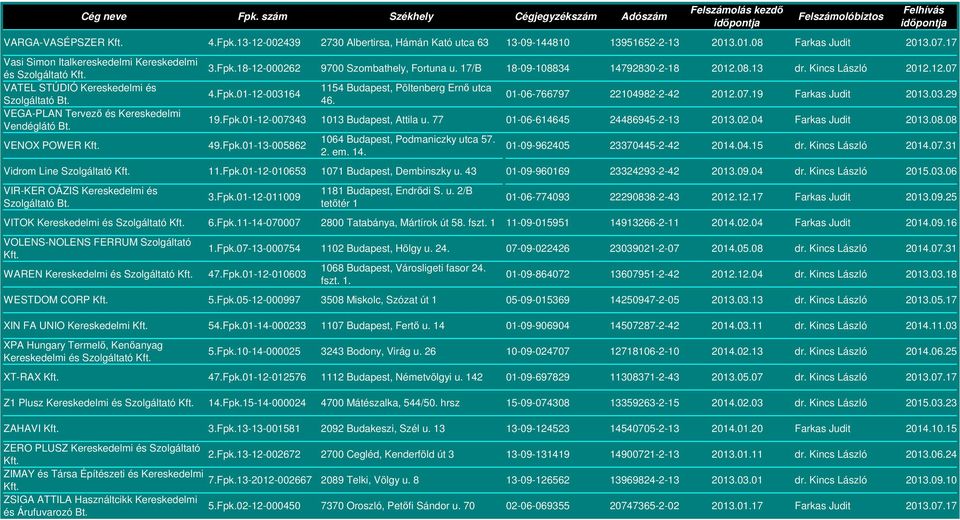Screen dimensions: 960x520
Task: Click notice date '2015.03.06'
Action: (x=931, y=171)
